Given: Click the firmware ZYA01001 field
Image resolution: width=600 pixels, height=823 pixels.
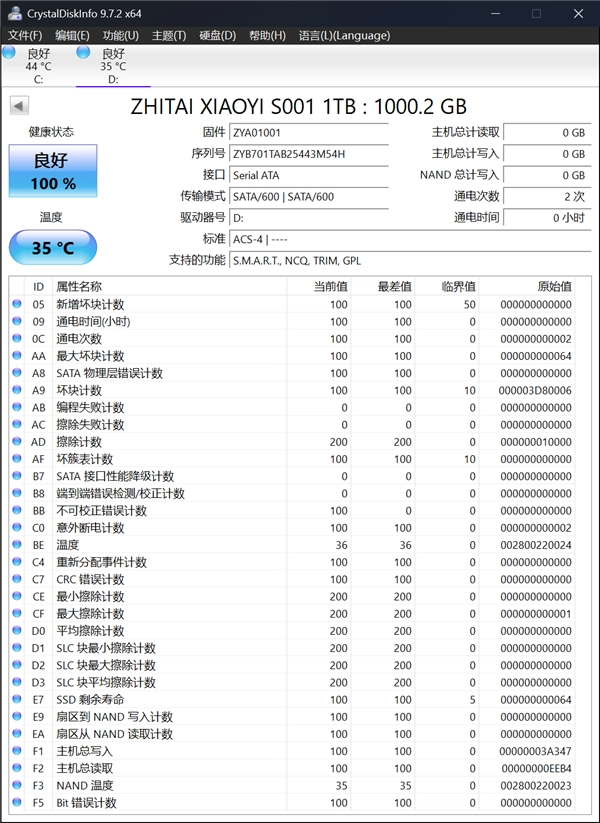Looking at the screenshot, I should click(308, 132).
